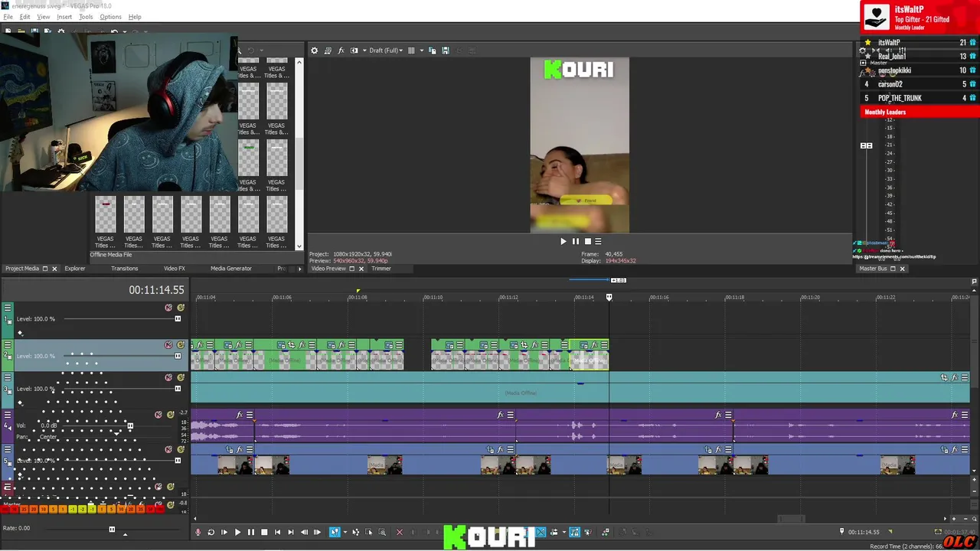Viewport: 980px width, 551px height.
Task: Expand track 1 keyframe options diamond
Action: coord(20,333)
